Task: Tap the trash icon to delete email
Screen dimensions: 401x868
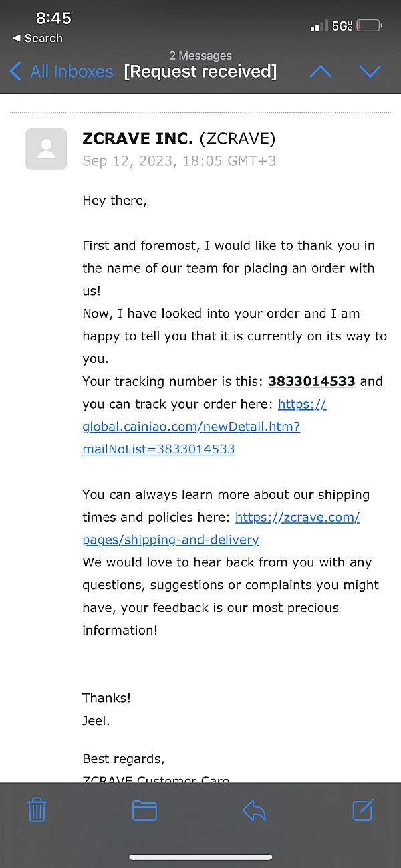Action: pyautogui.click(x=37, y=810)
